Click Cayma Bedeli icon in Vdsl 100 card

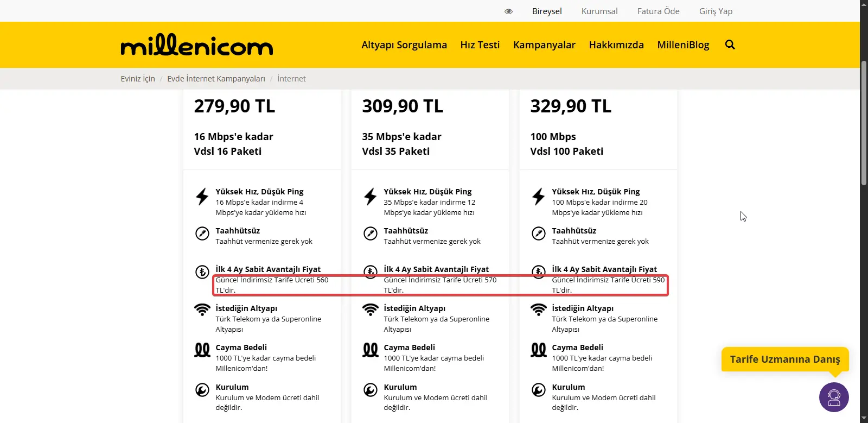pos(539,350)
